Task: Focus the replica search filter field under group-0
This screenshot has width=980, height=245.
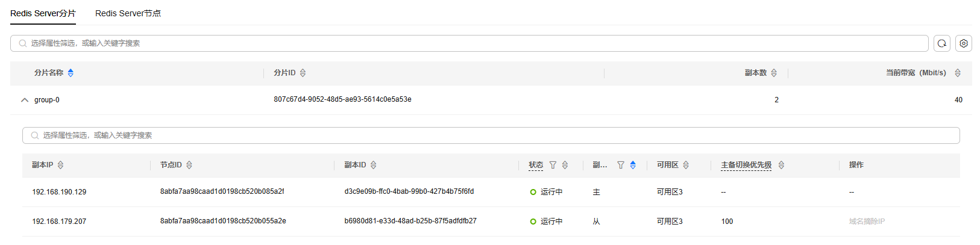Action: (x=491, y=135)
